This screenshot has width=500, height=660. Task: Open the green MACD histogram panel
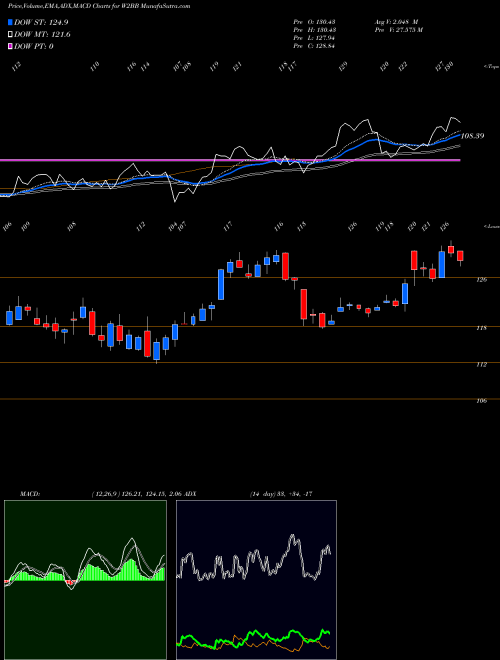[x=85, y=580]
